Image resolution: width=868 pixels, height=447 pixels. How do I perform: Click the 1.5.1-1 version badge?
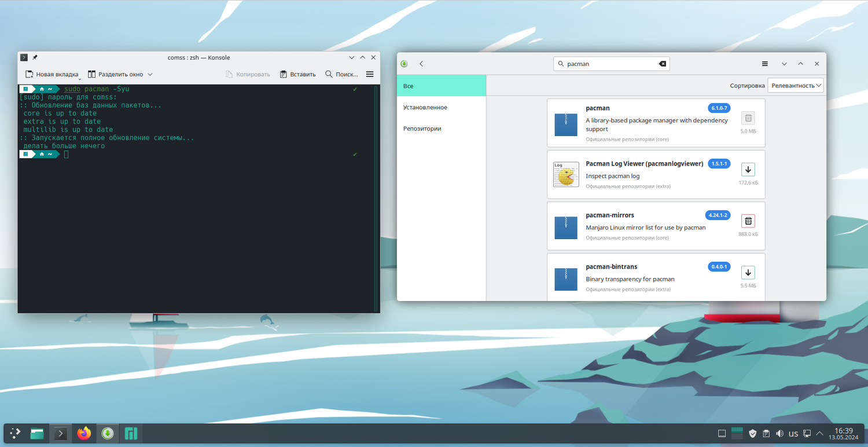click(x=719, y=164)
